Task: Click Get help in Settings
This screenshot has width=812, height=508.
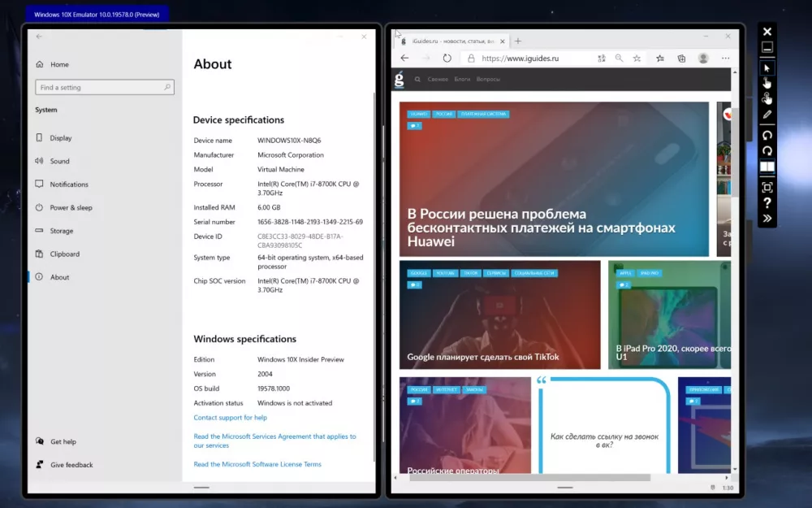Action: tap(63, 441)
